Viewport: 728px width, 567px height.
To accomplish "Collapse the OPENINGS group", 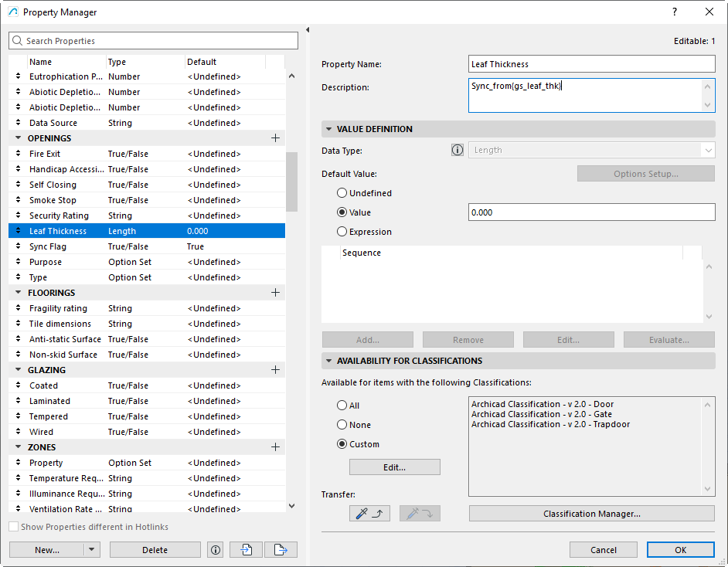I will coord(18,138).
